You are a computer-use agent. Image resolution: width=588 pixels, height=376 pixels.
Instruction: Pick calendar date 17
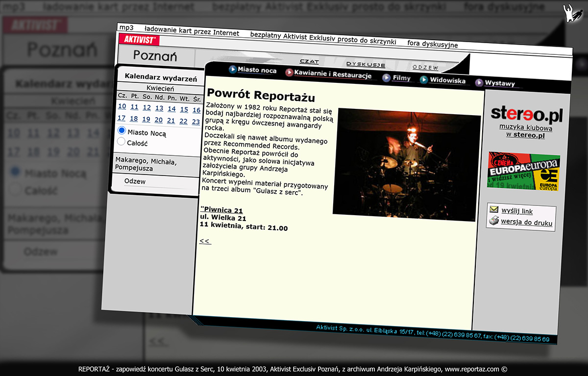(x=122, y=118)
